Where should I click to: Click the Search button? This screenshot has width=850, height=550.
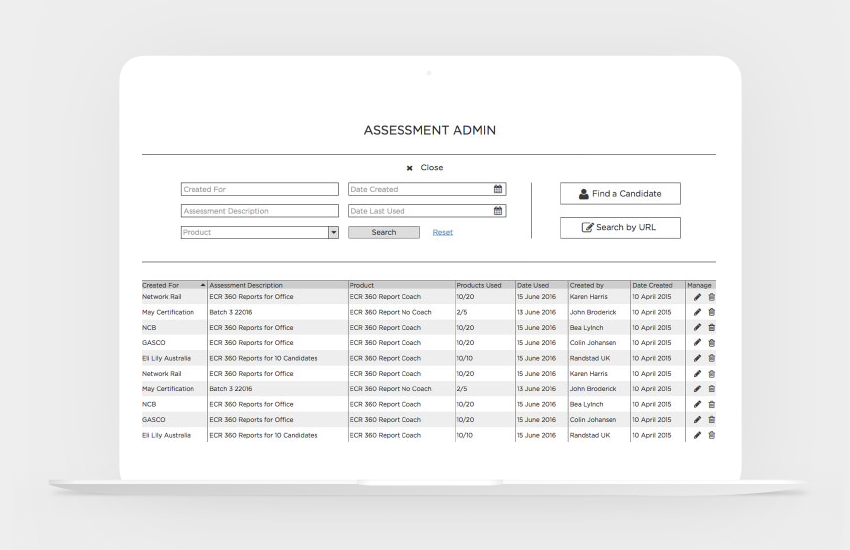pos(384,232)
